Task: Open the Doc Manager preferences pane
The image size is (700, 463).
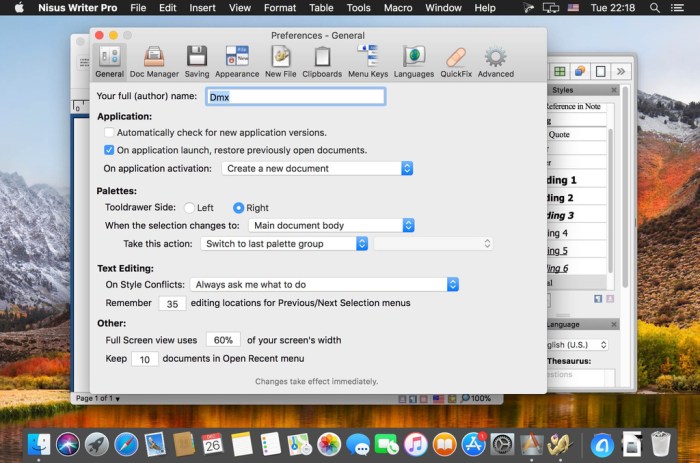Action: click(153, 60)
